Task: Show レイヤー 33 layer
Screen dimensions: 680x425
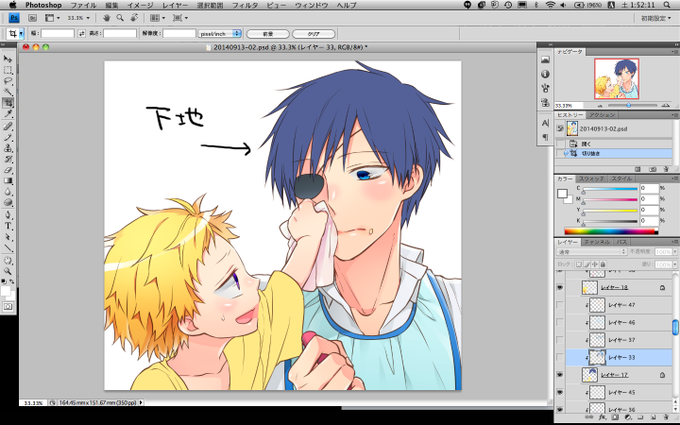Action: pos(560,357)
